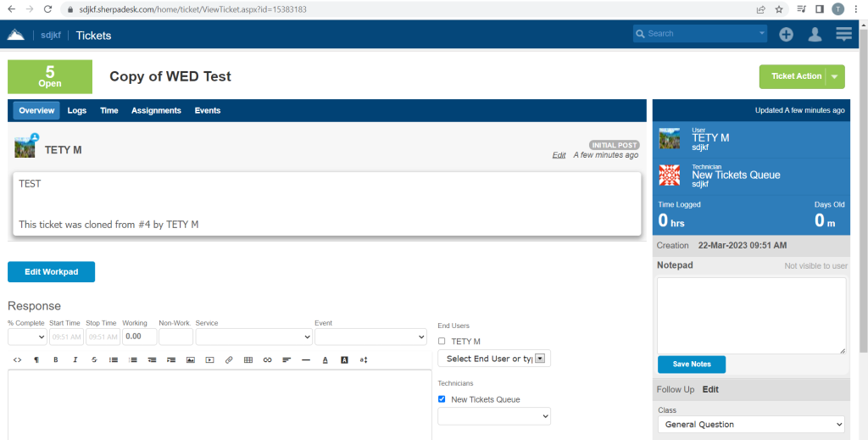Open the % Complete dropdown

27,337
